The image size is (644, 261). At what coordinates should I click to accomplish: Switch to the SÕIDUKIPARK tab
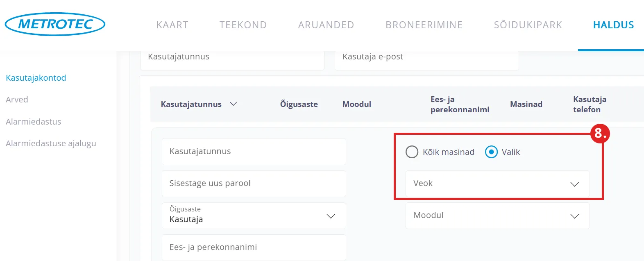click(x=528, y=25)
